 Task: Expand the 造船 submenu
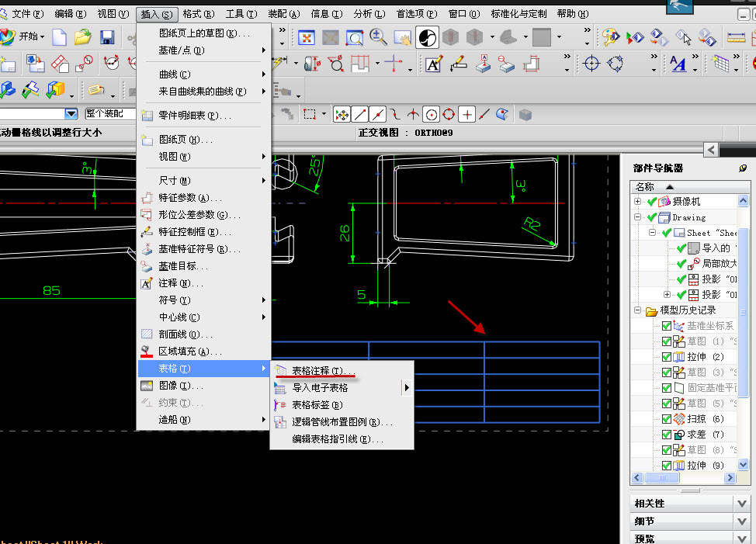(203, 420)
